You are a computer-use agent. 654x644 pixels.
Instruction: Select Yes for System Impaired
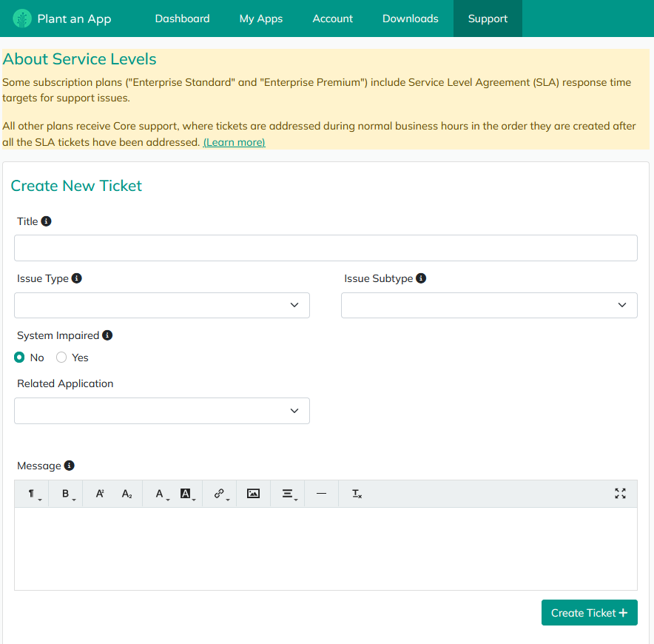point(61,358)
